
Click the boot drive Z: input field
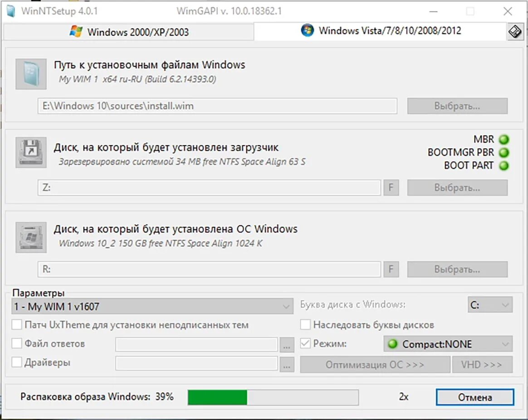tap(209, 187)
